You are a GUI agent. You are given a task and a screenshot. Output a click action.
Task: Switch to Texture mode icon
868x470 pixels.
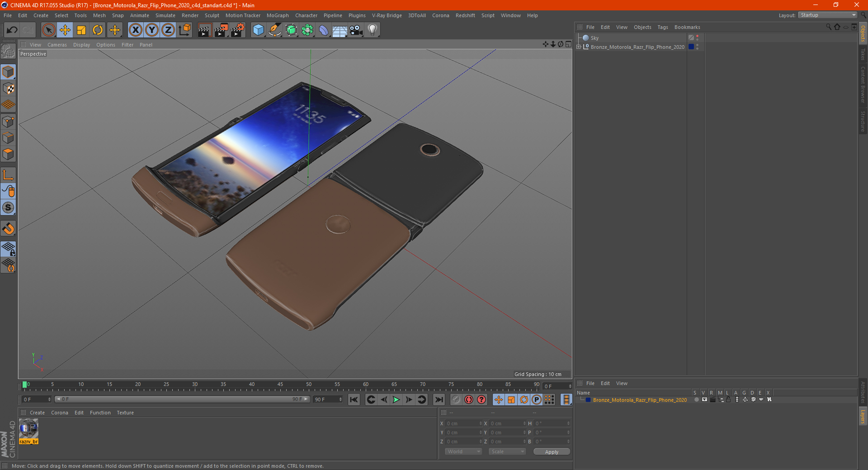8,89
